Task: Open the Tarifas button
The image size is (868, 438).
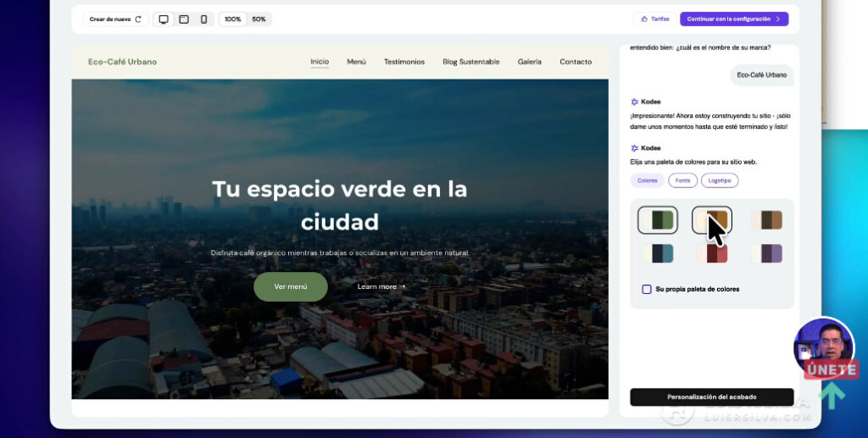Action: tap(655, 19)
